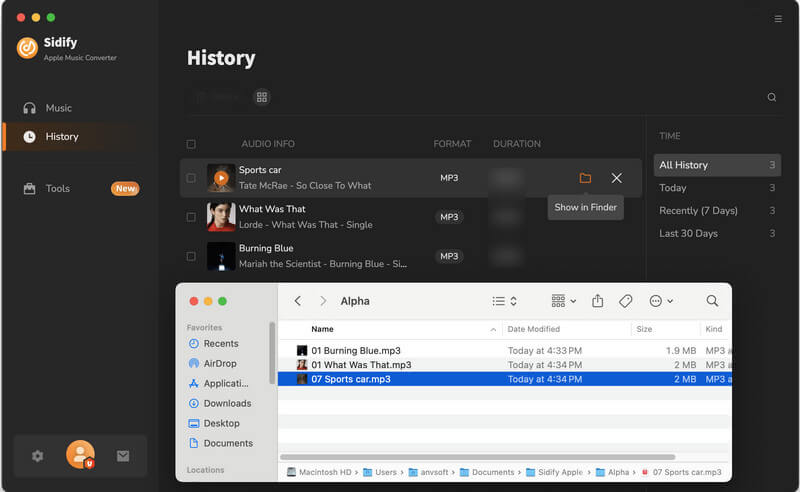Screen dimensions: 800x492
Task: Play the Sports car track thumbnail
Action: [x=221, y=178]
